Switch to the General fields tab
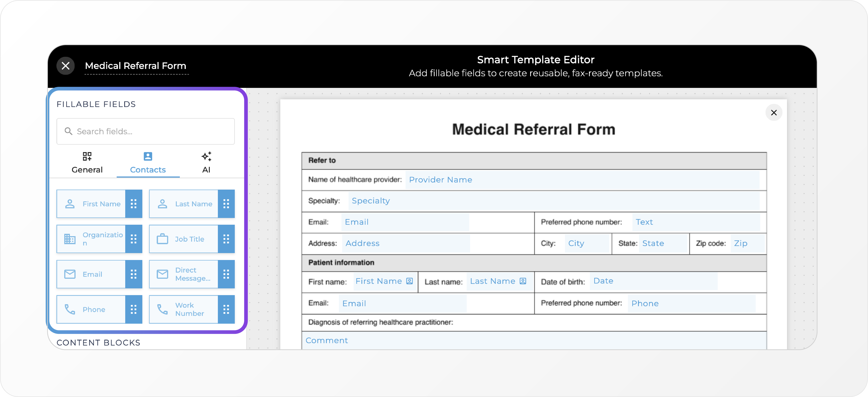The width and height of the screenshot is (868, 397). click(87, 163)
